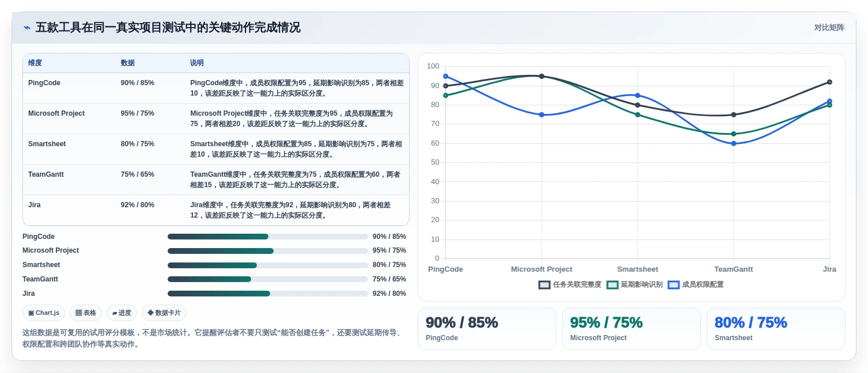Click TeamGantt x-axis label on chart
Viewport: 868px width, 373px height.
pyautogui.click(x=734, y=269)
